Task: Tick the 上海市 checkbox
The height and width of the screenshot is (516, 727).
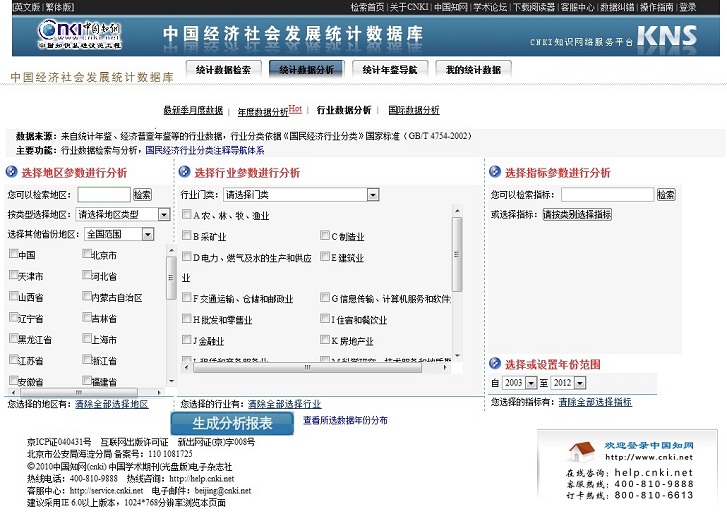Action: [x=87, y=339]
